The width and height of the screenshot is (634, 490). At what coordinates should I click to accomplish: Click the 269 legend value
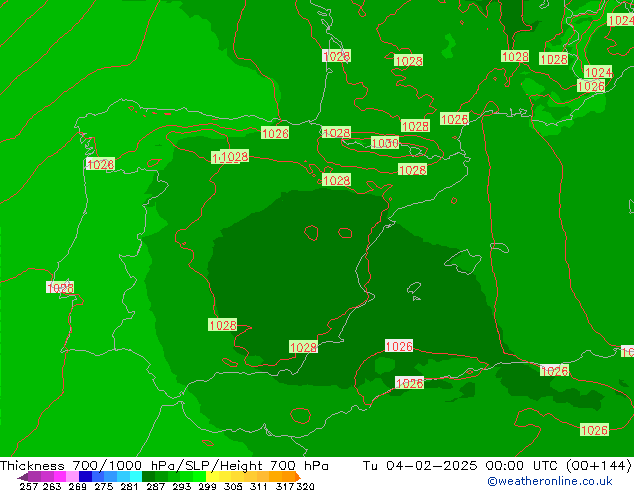78,486
